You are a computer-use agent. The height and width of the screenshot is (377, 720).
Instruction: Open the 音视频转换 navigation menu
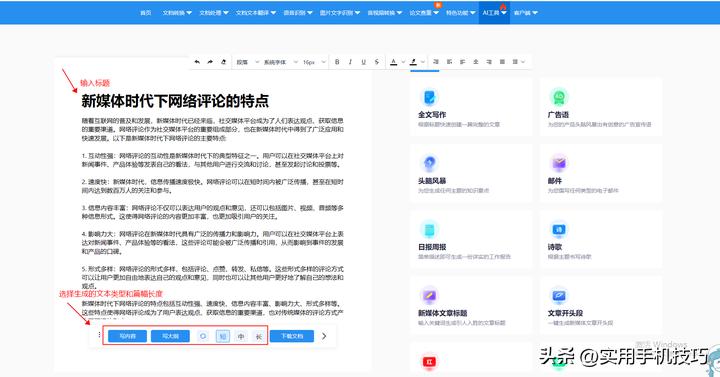click(384, 13)
